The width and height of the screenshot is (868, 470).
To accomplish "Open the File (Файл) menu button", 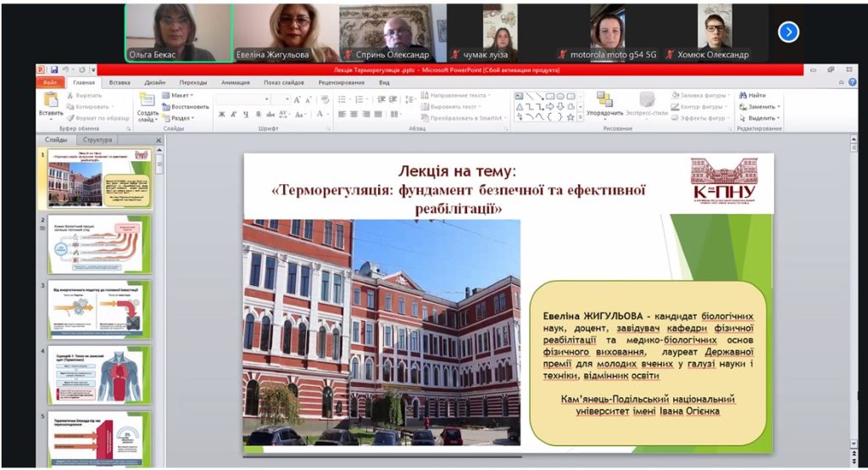I will pos(50,82).
